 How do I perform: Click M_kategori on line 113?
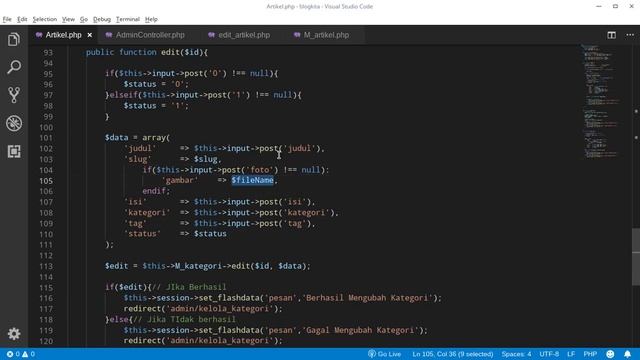click(198, 266)
